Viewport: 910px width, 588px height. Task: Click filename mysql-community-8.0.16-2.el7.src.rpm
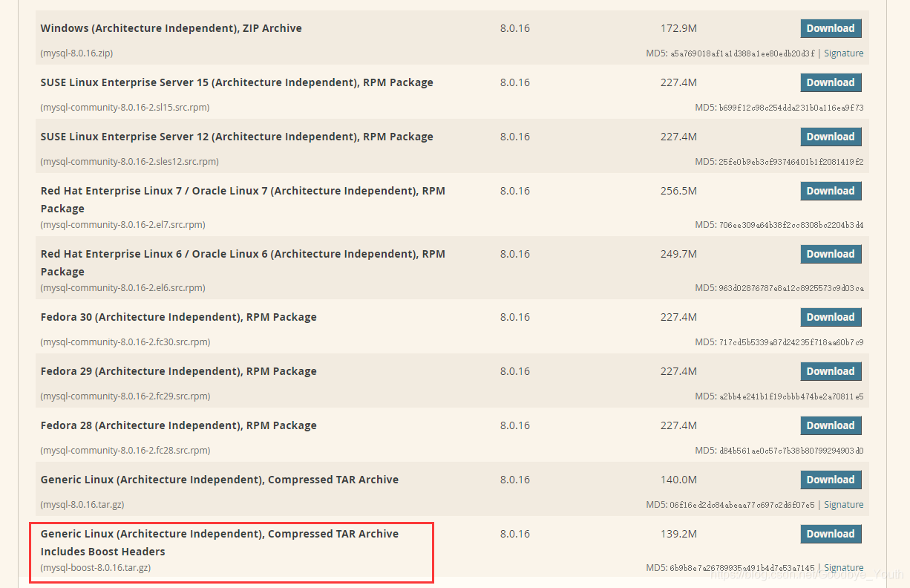[122, 225]
